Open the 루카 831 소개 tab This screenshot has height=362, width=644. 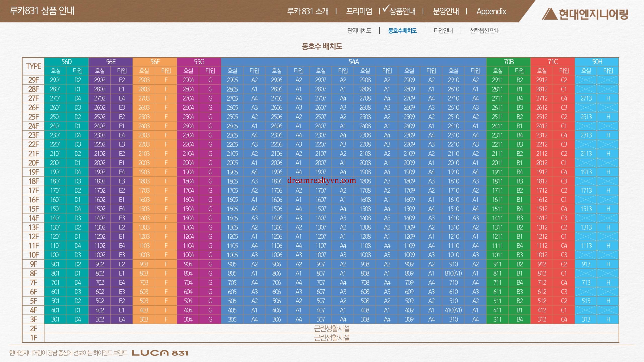pos(308,11)
